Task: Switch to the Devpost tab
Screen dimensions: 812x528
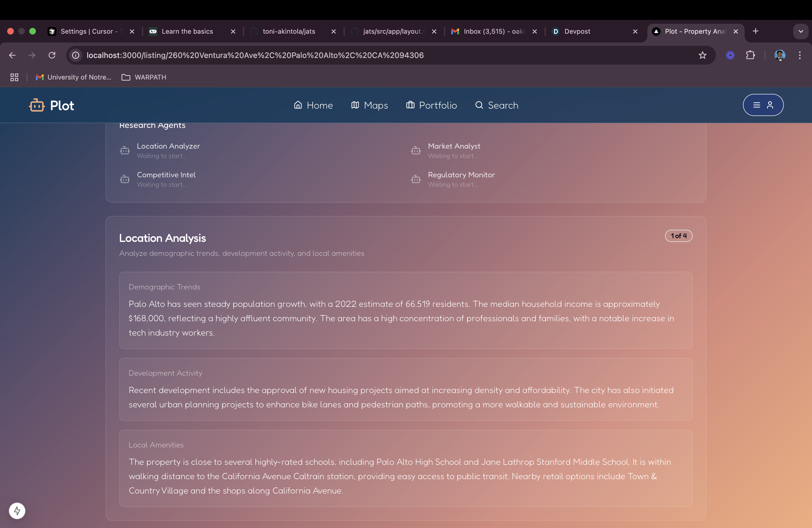Action: (577, 31)
